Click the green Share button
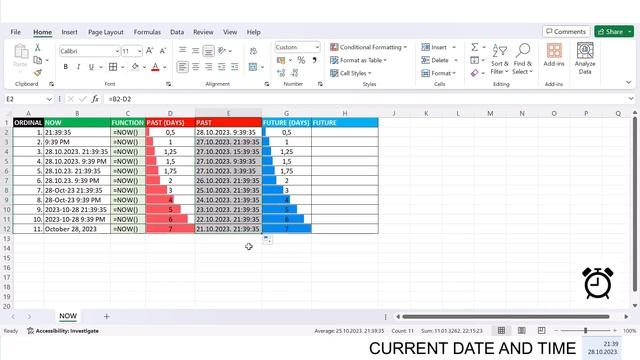 coord(614,31)
